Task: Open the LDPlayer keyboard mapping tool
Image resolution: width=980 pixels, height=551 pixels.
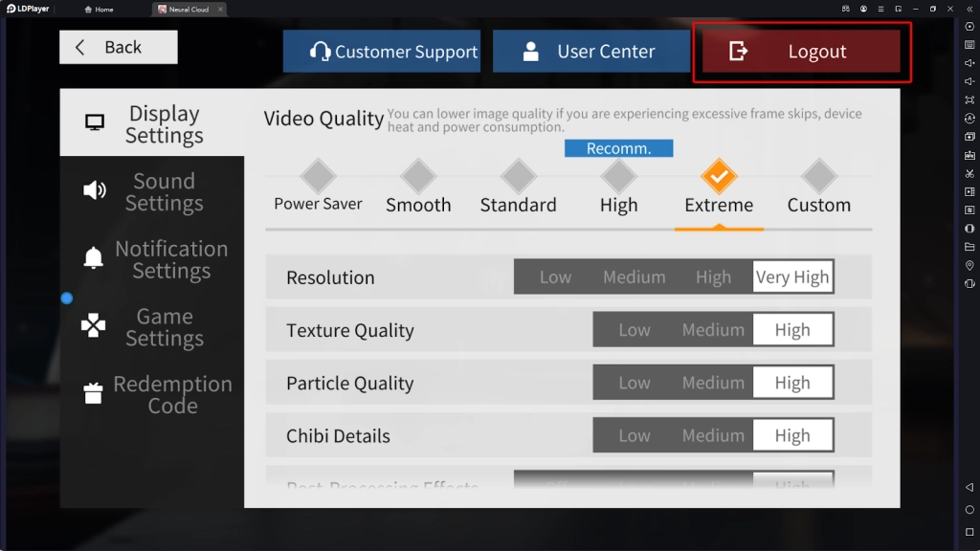Action: [x=969, y=45]
